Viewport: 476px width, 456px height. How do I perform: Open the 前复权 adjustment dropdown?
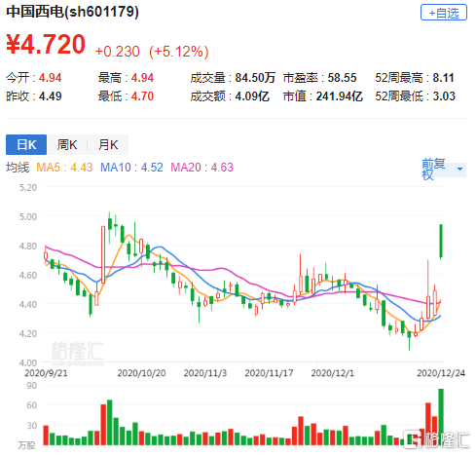click(444, 170)
